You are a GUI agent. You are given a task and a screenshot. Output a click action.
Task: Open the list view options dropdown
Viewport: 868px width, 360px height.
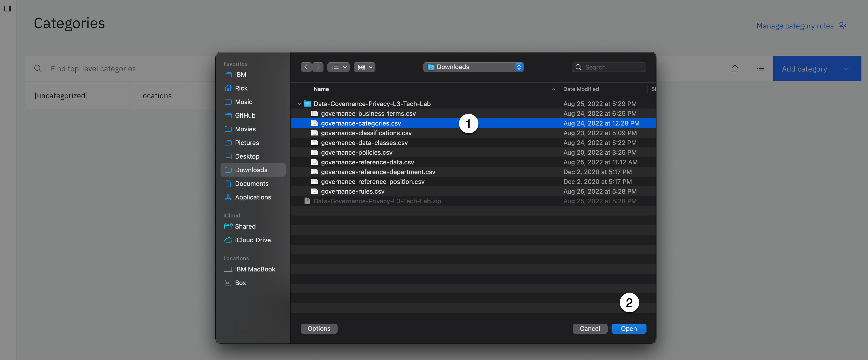point(338,67)
